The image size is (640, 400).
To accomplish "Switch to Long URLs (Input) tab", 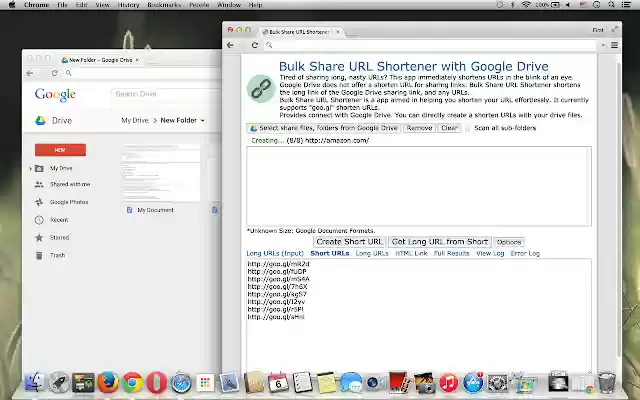I will click(x=275, y=253).
